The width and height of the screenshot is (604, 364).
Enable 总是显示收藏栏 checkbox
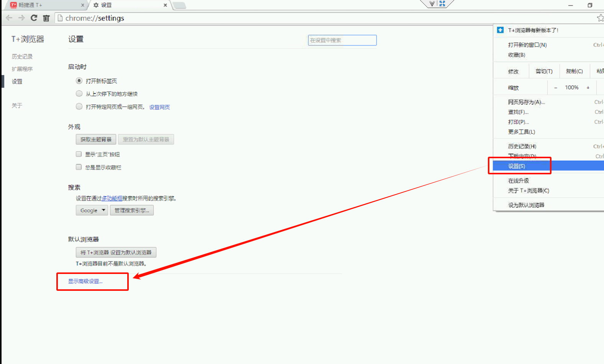point(79,167)
